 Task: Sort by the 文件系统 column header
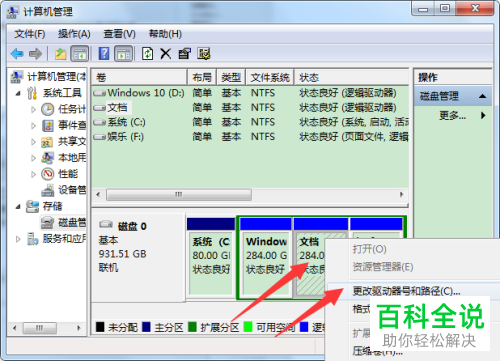tap(270, 77)
